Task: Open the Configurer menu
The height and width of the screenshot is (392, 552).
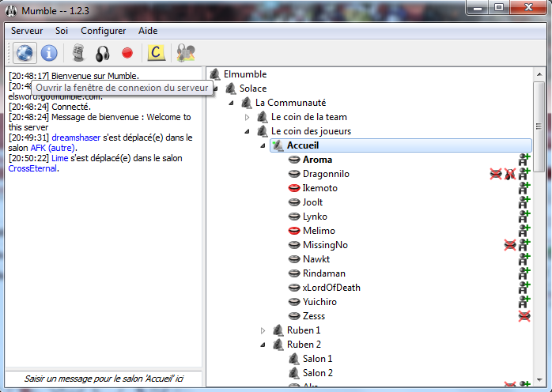Action: pyautogui.click(x=103, y=31)
